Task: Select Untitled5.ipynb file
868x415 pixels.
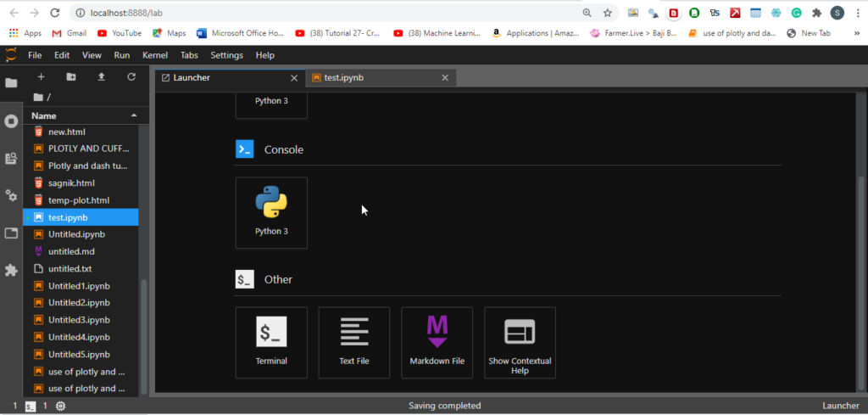Action: tap(81, 355)
